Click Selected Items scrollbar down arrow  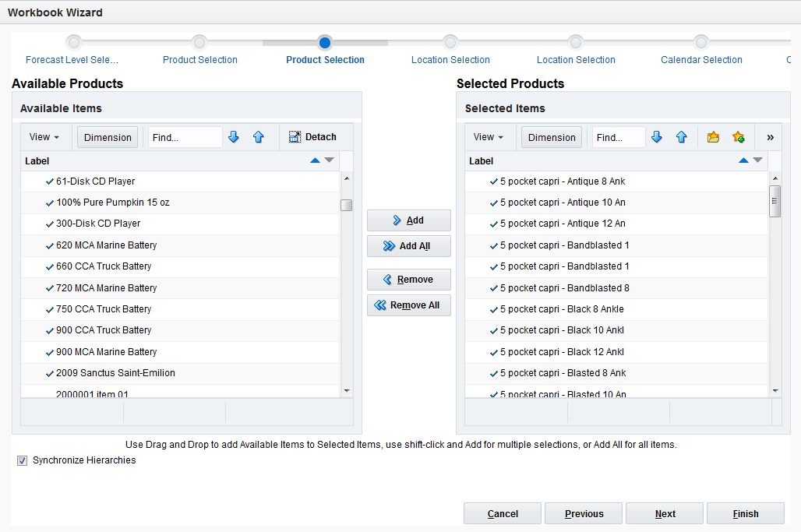775,391
